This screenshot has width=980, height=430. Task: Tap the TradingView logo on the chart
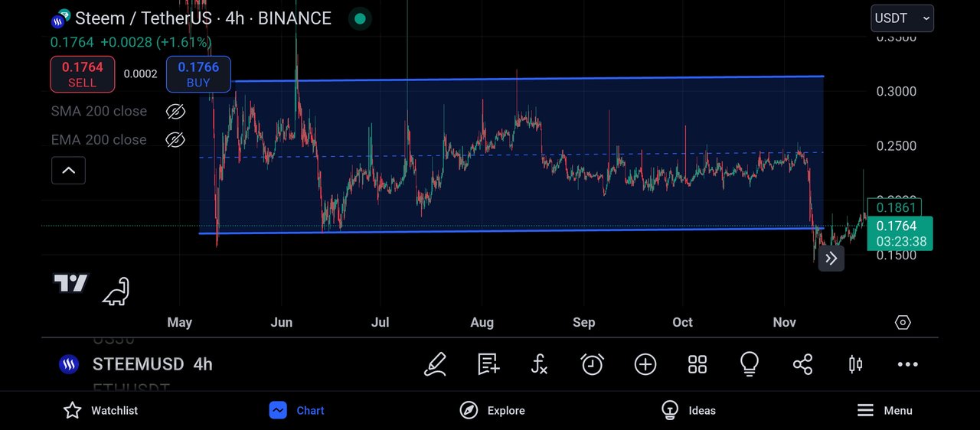(70, 284)
